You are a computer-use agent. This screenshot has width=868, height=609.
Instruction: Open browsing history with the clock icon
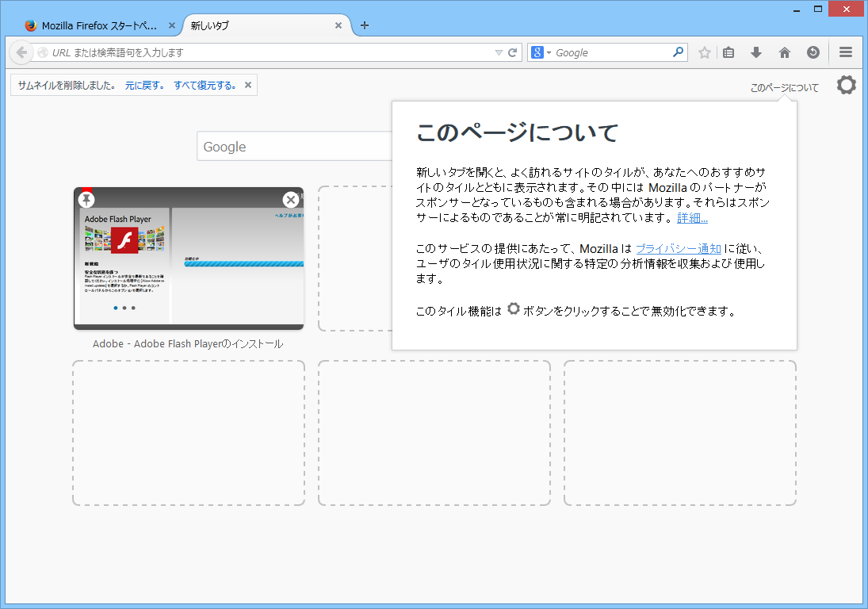click(x=813, y=52)
